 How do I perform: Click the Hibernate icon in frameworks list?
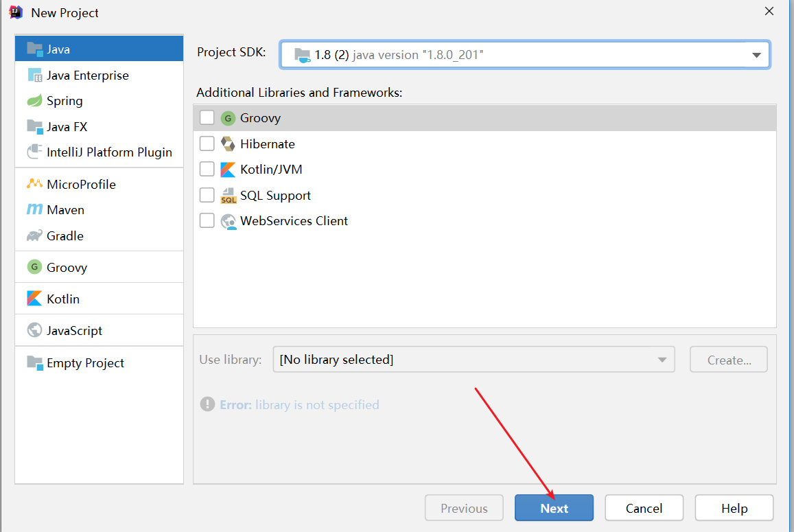point(228,144)
